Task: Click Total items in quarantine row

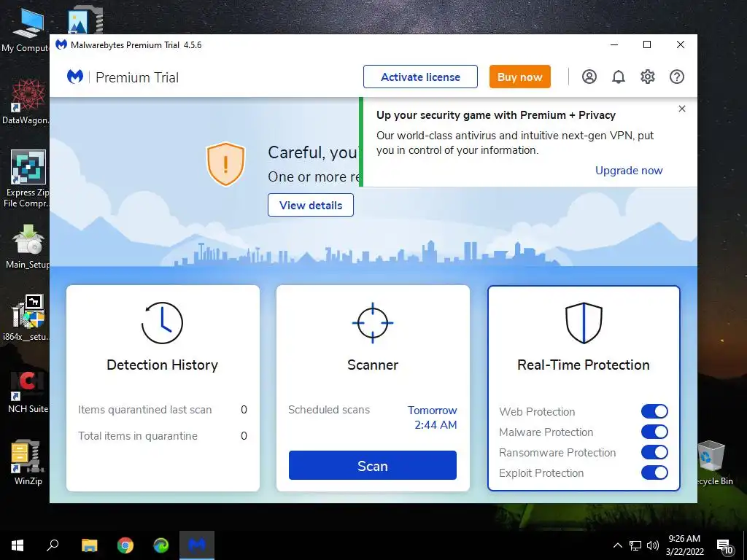Action: coord(163,436)
